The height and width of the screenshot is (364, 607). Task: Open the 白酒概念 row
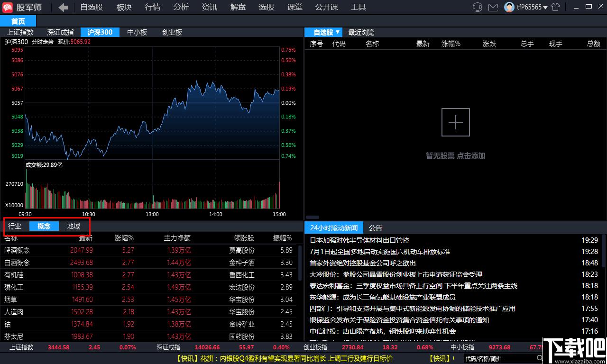[x=148, y=263]
